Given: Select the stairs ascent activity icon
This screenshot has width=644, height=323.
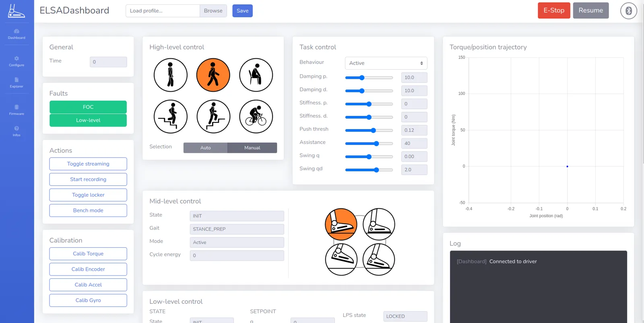Looking at the screenshot, I should 213,117.
